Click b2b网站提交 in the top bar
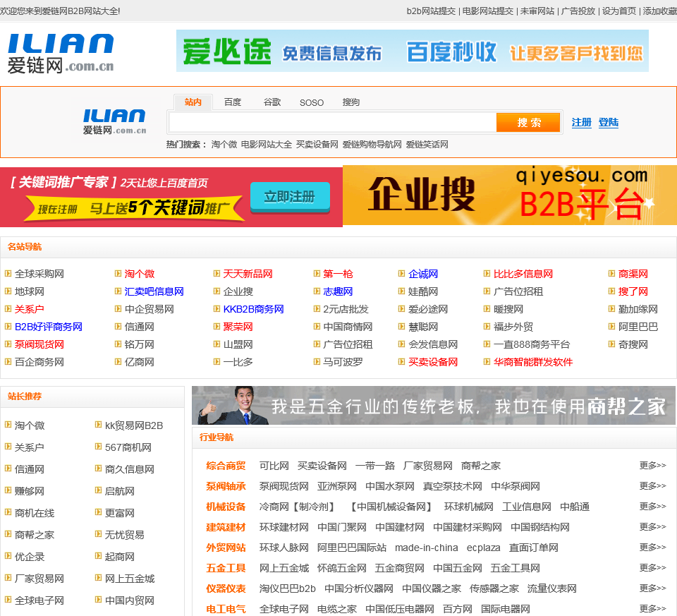The height and width of the screenshot is (616, 677). 431,11
